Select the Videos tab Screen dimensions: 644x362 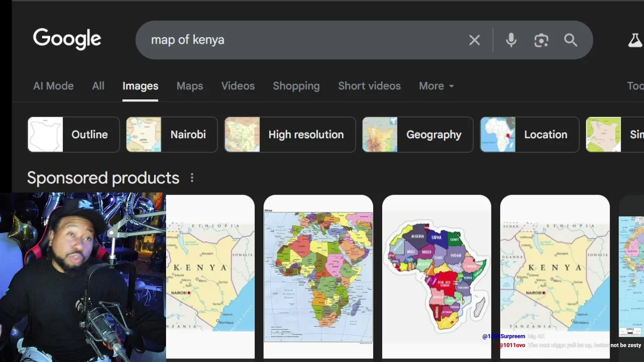(x=238, y=86)
